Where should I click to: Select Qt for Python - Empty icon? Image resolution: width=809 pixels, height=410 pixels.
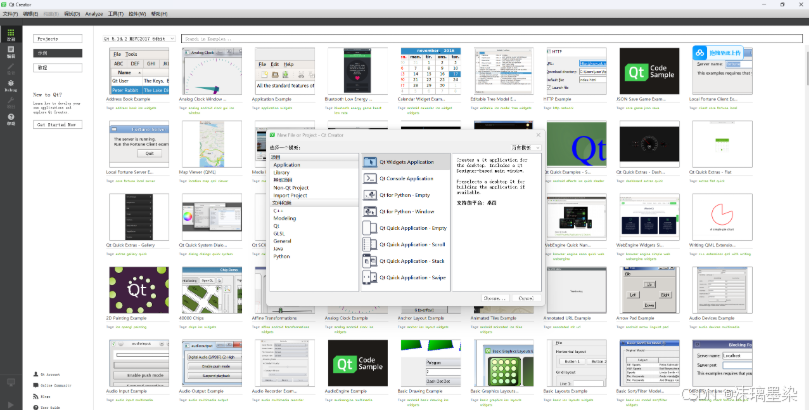point(370,195)
